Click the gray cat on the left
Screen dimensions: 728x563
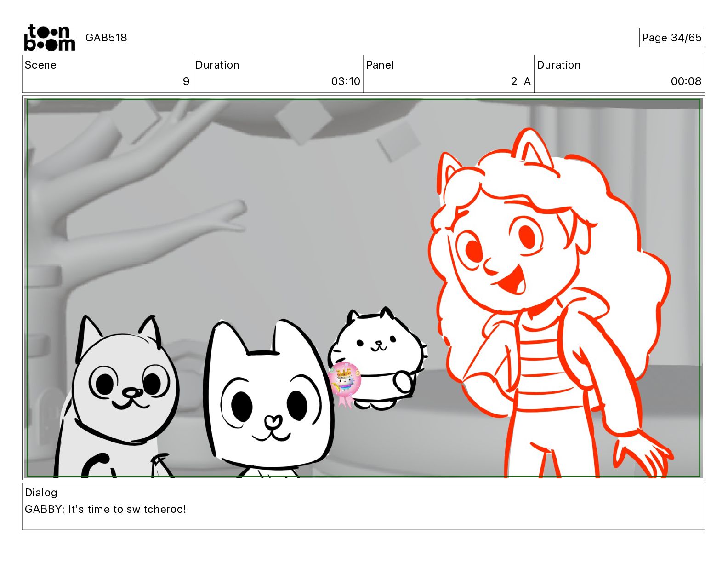point(117,397)
